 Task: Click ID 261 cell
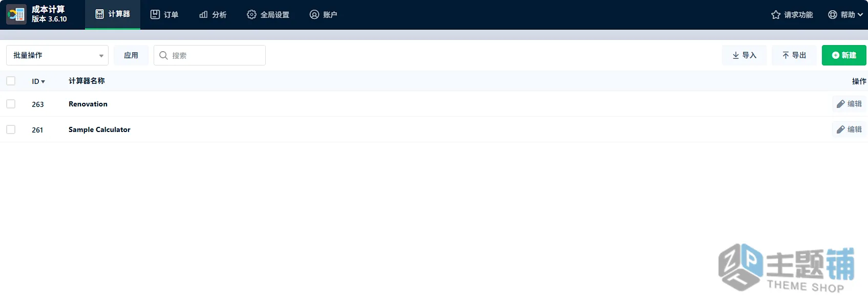[37, 130]
